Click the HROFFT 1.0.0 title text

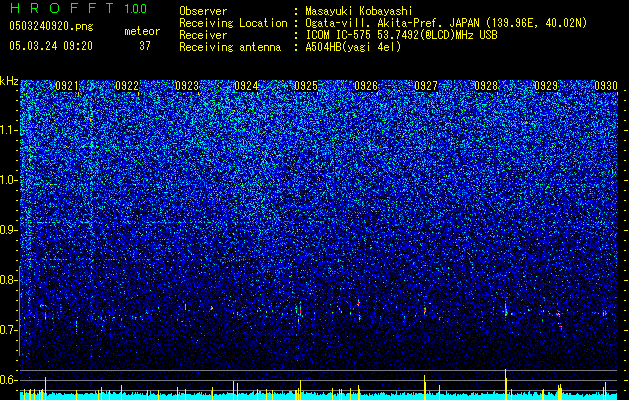[x=78, y=8]
